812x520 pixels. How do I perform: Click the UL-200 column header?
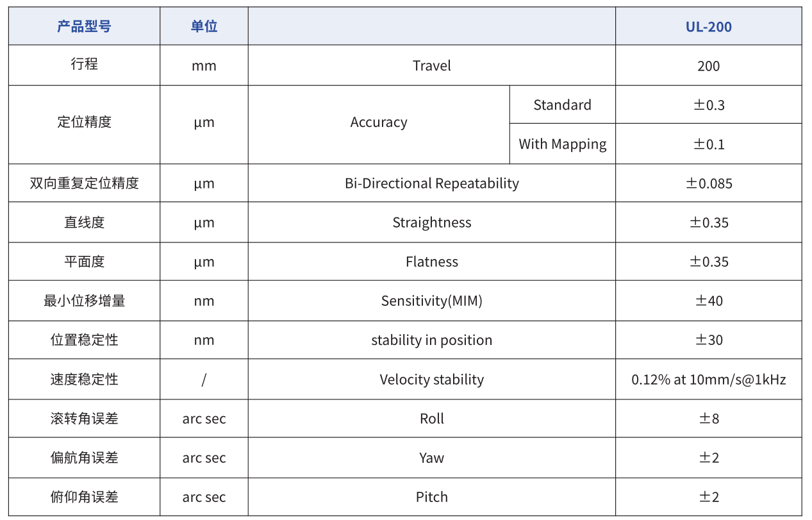[708, 26]
